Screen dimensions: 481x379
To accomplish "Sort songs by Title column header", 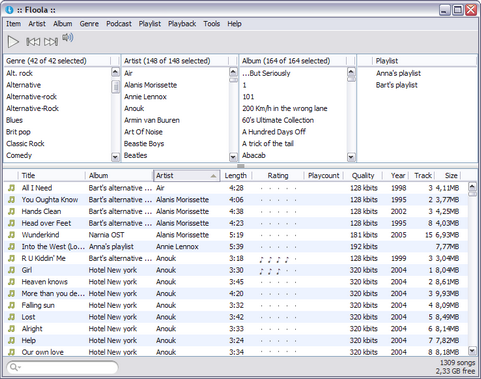I will 52,176.
